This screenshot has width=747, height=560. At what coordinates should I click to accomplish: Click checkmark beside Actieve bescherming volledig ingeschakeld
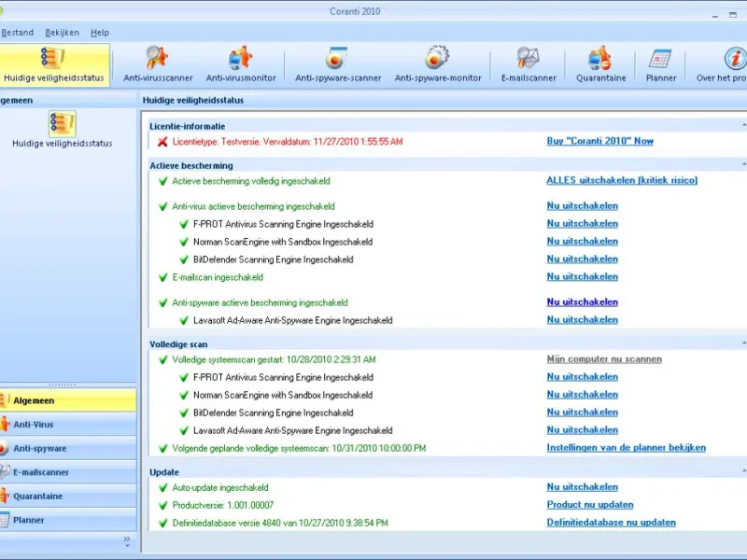pos(162,181)
